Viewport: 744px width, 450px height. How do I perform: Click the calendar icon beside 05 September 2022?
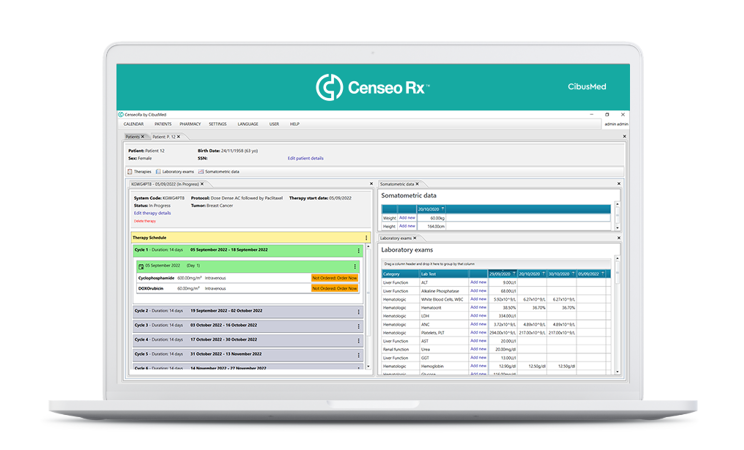(x=140, y=265)
